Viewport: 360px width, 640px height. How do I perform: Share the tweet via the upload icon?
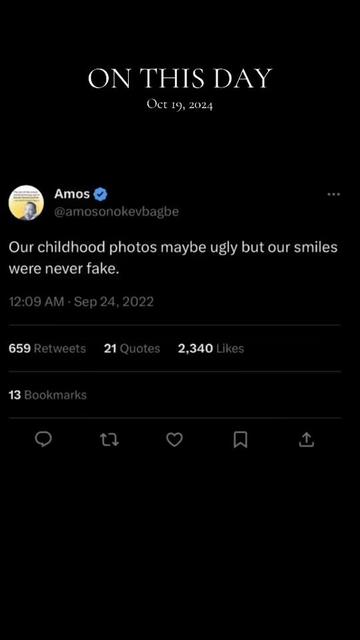click(x=307, y=440)
